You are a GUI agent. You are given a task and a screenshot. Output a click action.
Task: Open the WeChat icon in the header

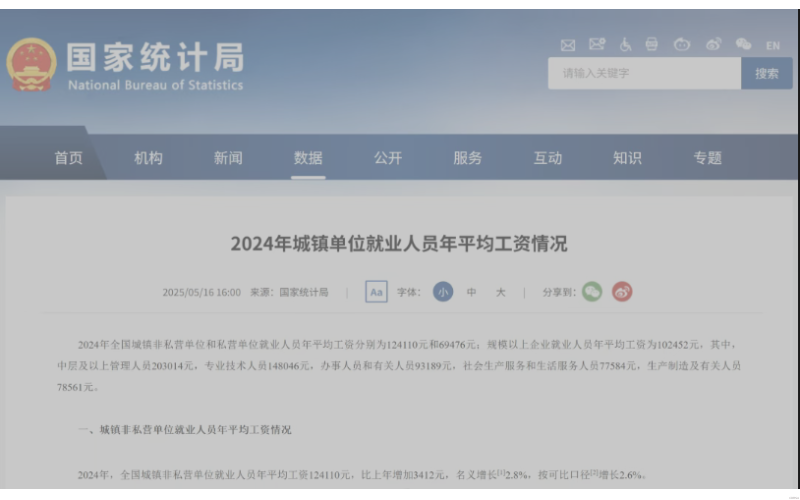click(x=743, y=44)
